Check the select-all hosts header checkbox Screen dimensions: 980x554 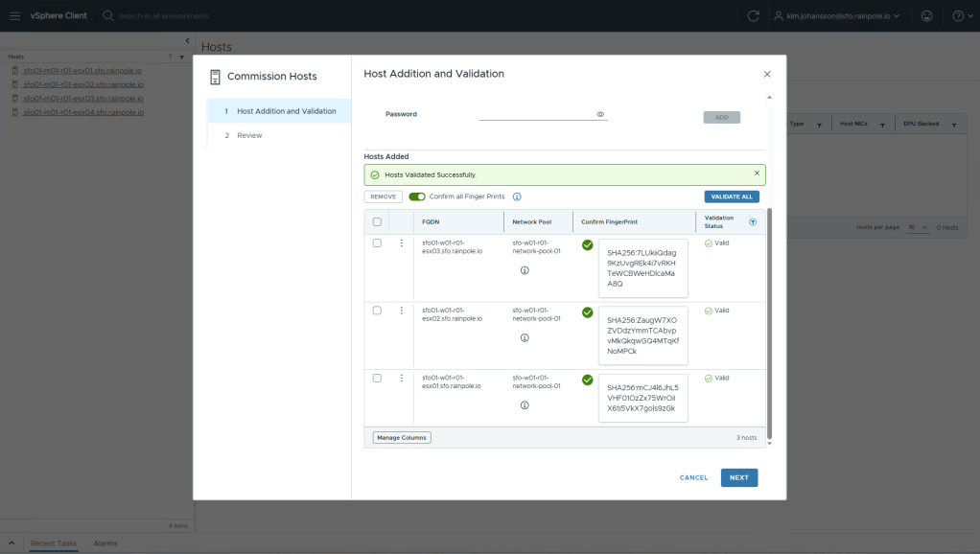[377, 221]
